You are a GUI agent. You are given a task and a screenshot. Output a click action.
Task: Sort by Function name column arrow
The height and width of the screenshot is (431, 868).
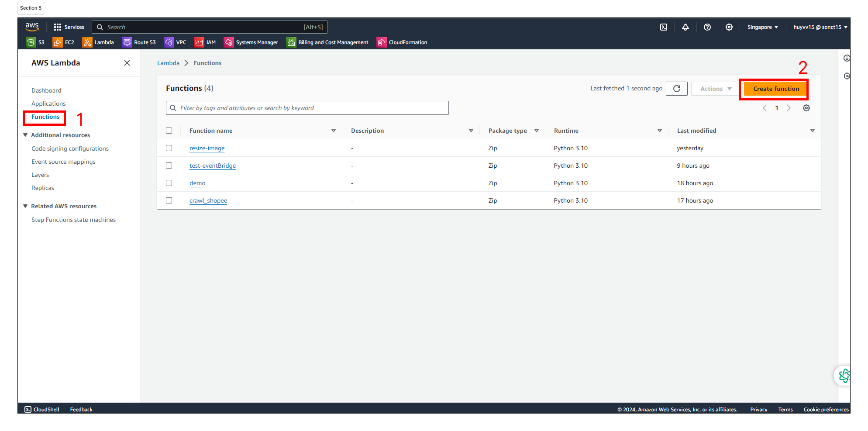tap(334, 131)
